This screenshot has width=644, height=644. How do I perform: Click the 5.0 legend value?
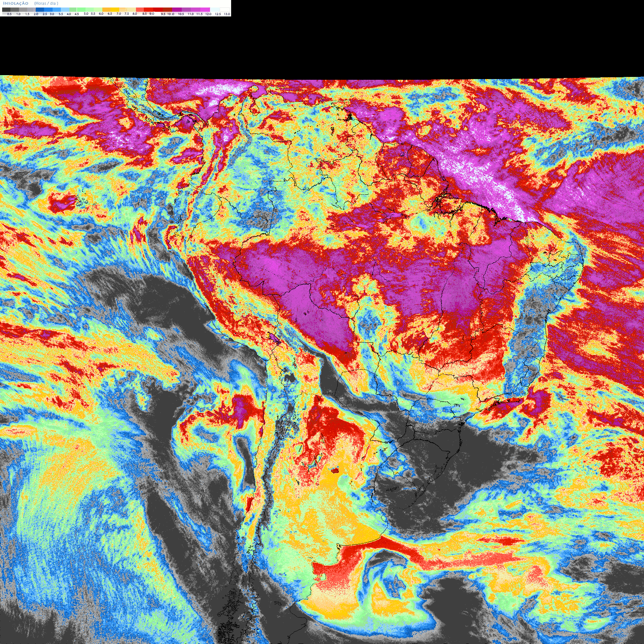(x=86, y=14)
